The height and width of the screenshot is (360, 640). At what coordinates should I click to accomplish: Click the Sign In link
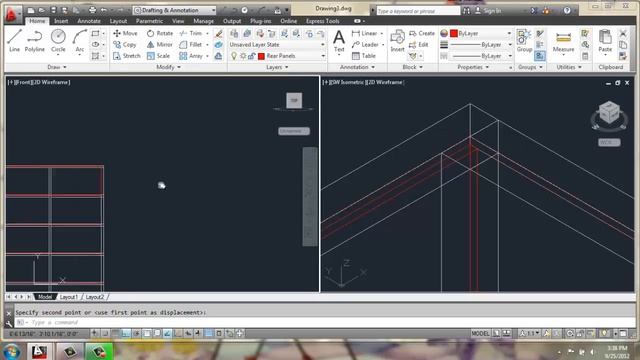pos(488,11)
